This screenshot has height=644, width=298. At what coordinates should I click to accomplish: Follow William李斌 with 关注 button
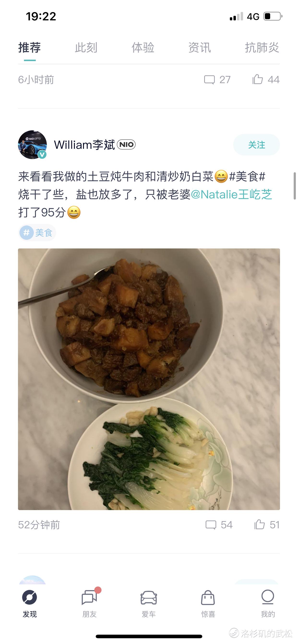click(x=256, y=145)
